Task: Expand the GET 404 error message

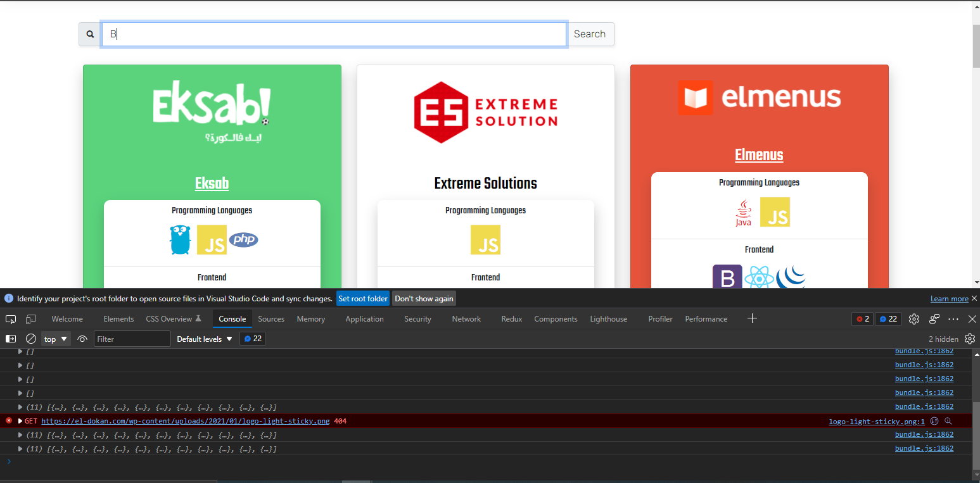Action: (x=20, y=421)
